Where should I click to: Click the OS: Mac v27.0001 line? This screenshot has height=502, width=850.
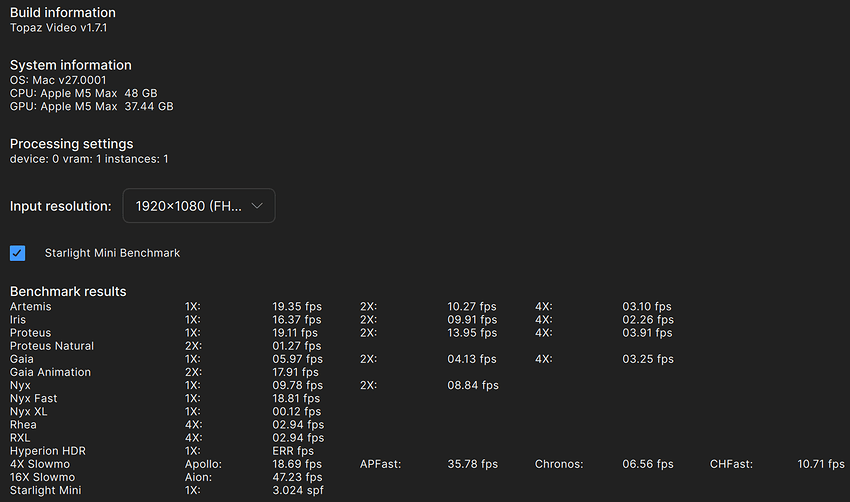pyautogui.click(x=58, y=80)
